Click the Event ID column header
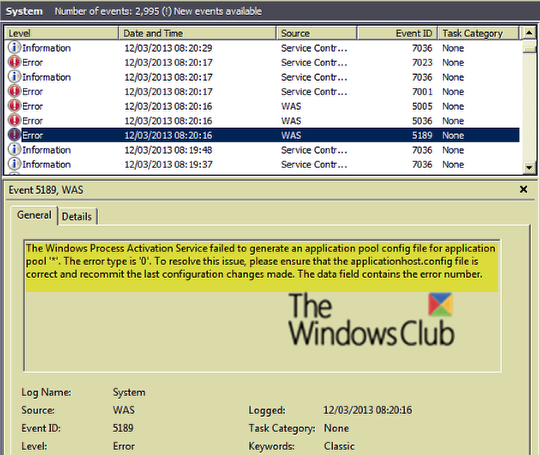 click(x=397, y=33)
